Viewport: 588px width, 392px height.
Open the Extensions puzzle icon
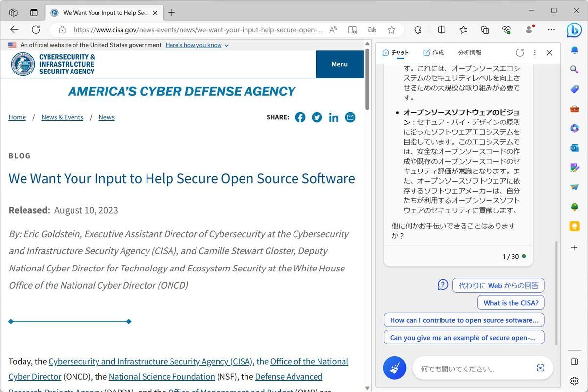418,30
